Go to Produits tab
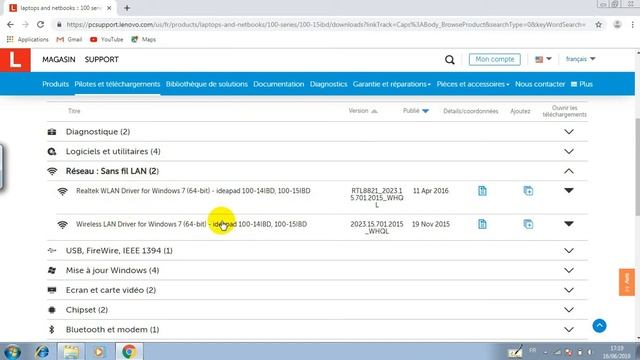The height and width of the screenshot is (360, 640). (56, 84)
